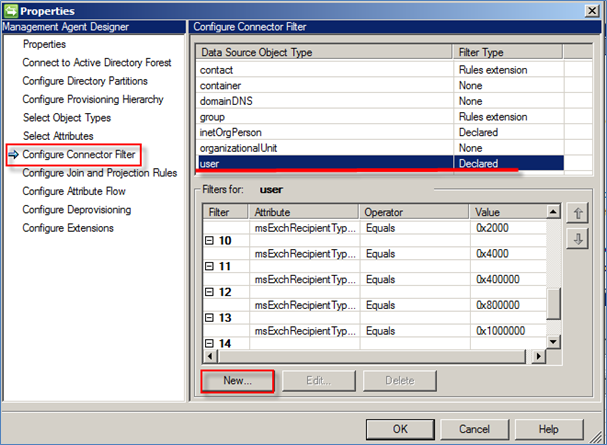This screenshot has height=445, width=607.
Task: Go to Select Attributes page
Action: pos(58,136)
